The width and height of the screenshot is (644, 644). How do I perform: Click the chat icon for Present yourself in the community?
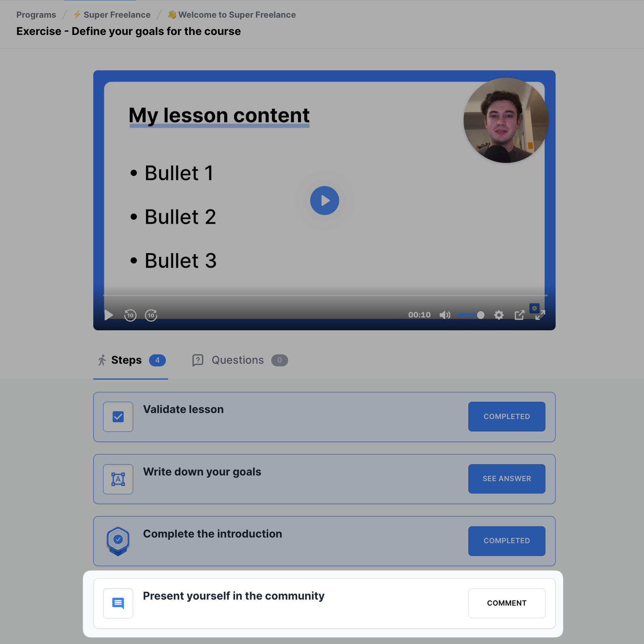[118, 603]
